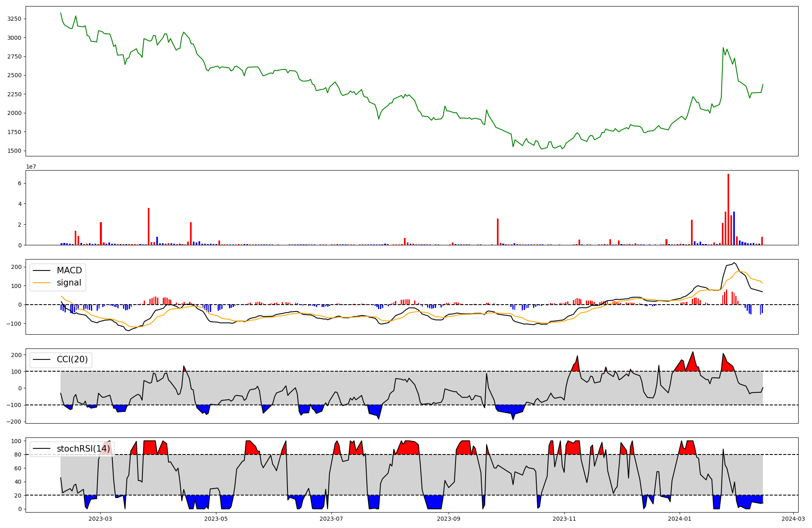Screen dimensions: 812x528
Task: Click the price line's January 2024 peak
Action: click(723, 48)
